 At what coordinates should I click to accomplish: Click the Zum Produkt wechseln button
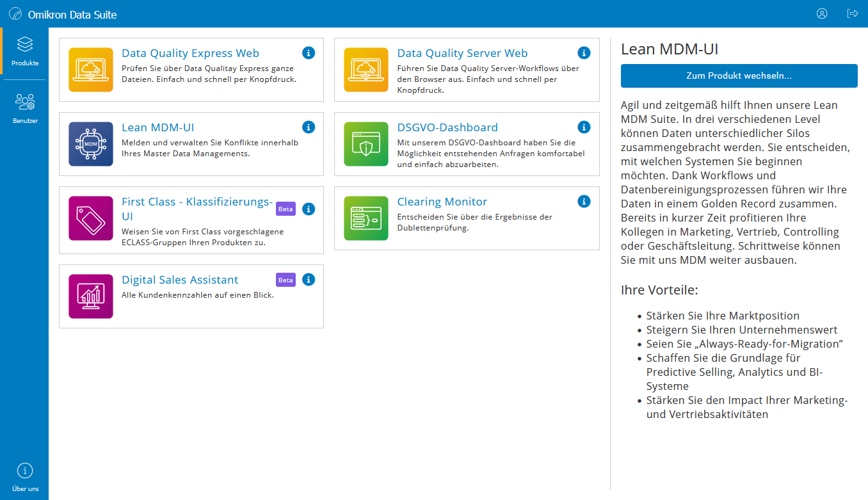pyautogui.click(x=739, y=76)
